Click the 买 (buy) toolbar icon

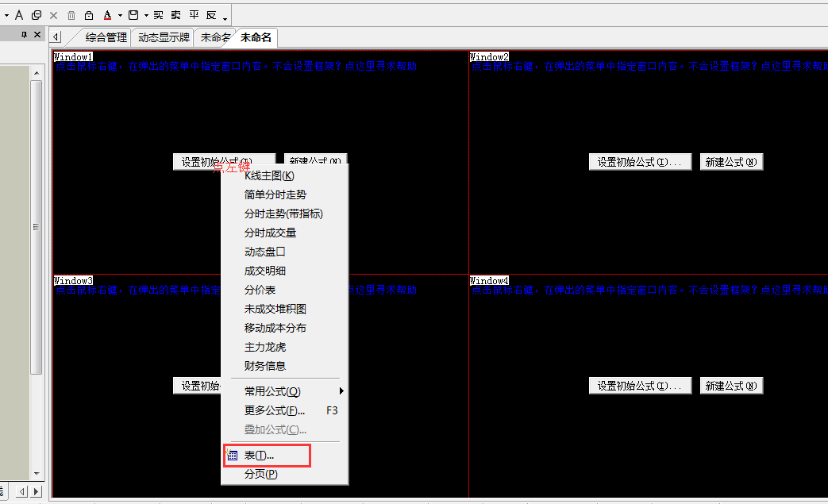(159, 15)
